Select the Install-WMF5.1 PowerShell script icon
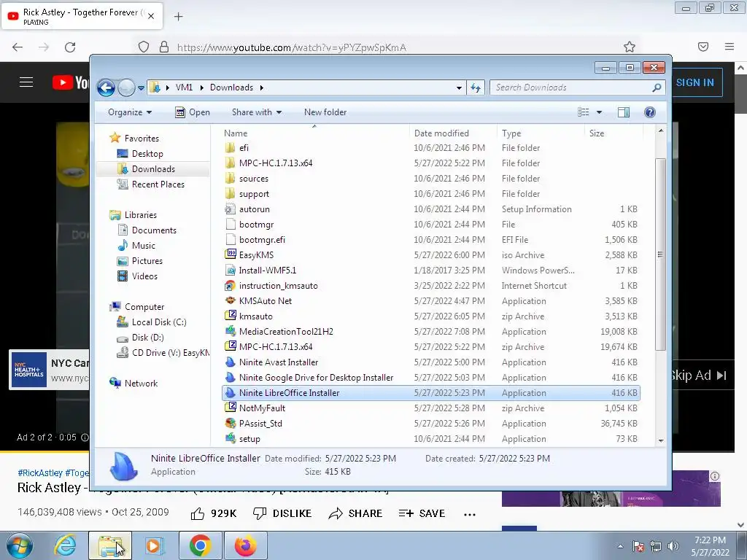747x560 pixels. (231, 271)
